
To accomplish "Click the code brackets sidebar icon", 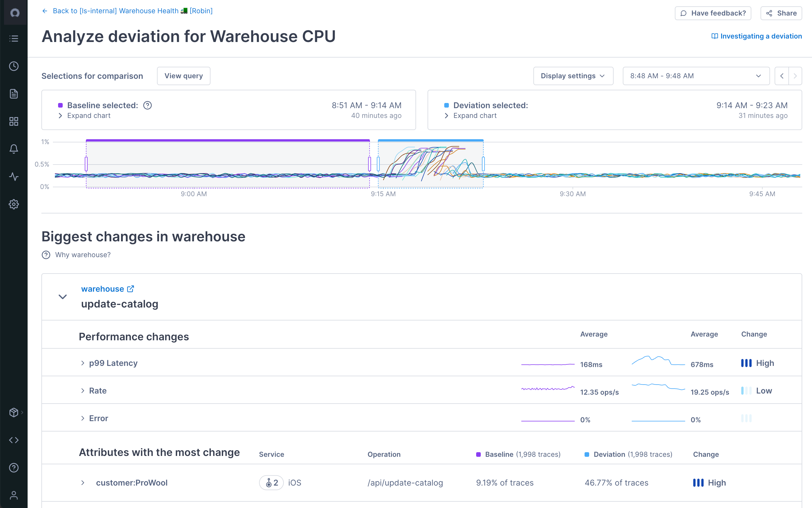I will [x=14, y=440].
